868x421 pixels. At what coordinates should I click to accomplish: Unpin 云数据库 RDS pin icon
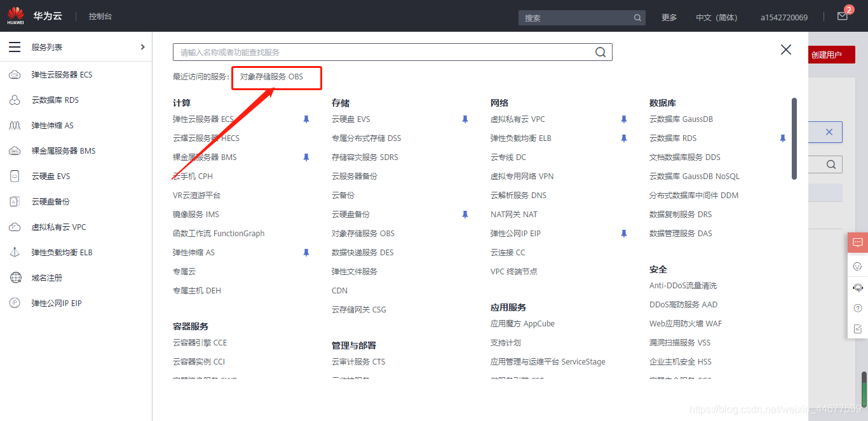coord(782,138)
